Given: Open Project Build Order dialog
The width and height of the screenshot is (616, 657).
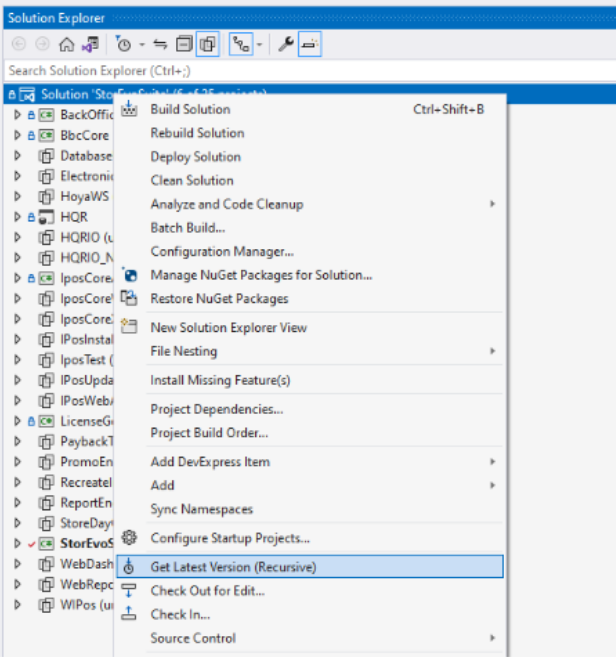Looking at the screenshot, I should pyautogui.click(x=310, y=433).
